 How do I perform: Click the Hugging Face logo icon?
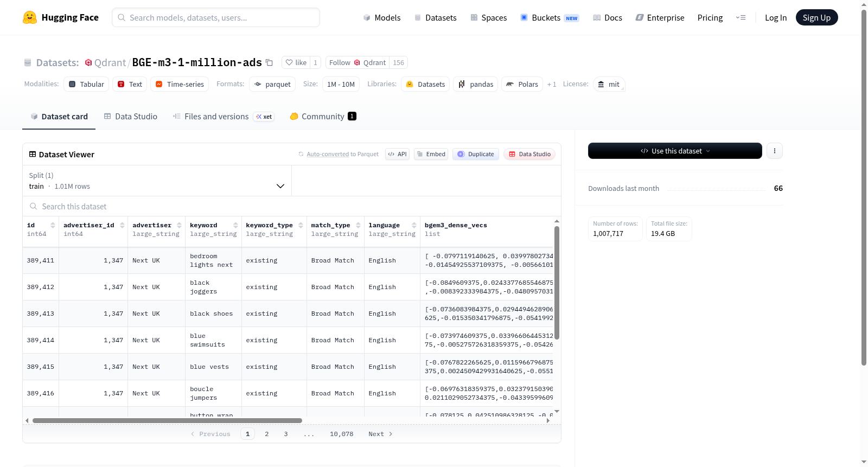(x=30, y=17)
